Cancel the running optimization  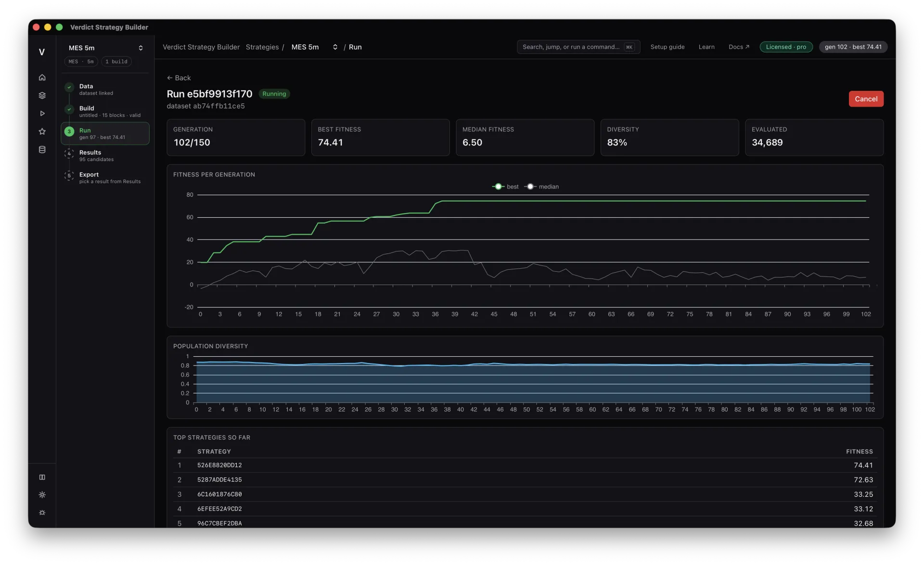pyautogui.click(x=866, y=99)
